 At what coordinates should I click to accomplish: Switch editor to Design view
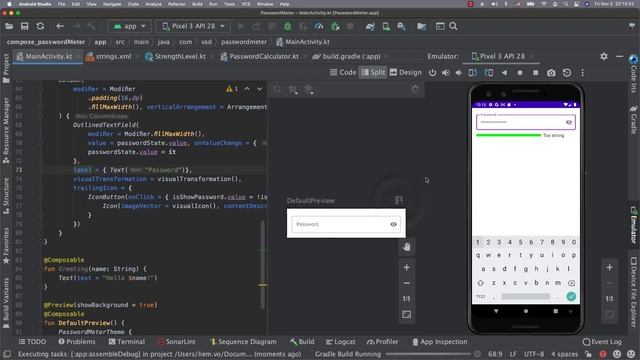405,72
